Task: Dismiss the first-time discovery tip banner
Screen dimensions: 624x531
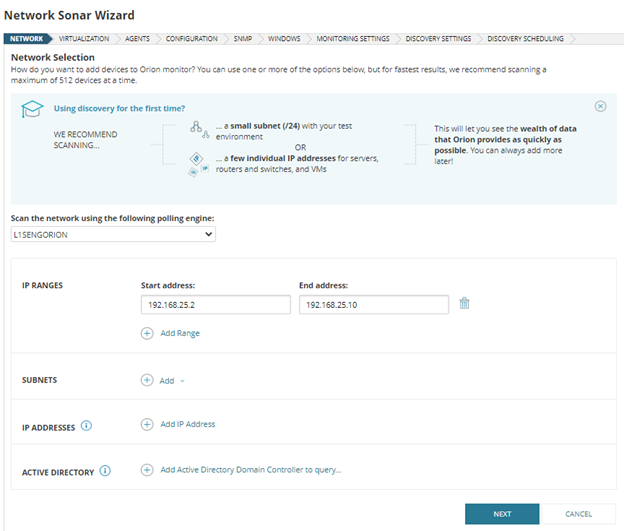Action: [600, 106]
